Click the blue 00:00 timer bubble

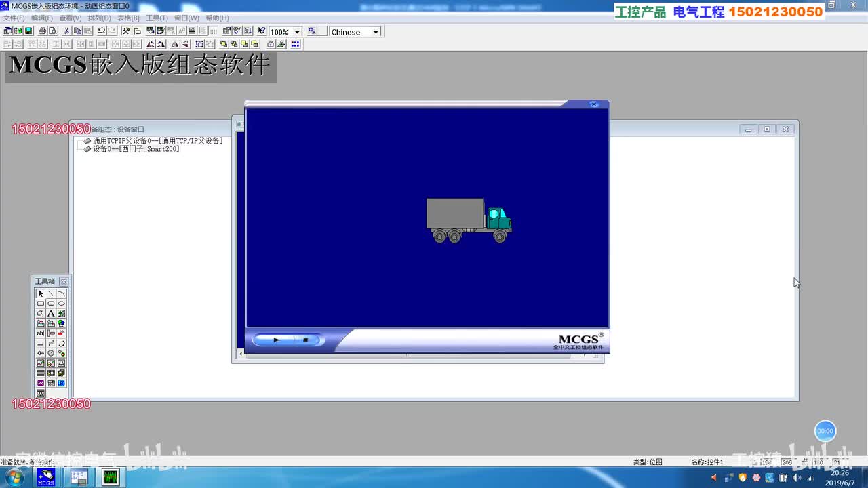[825, 431]
